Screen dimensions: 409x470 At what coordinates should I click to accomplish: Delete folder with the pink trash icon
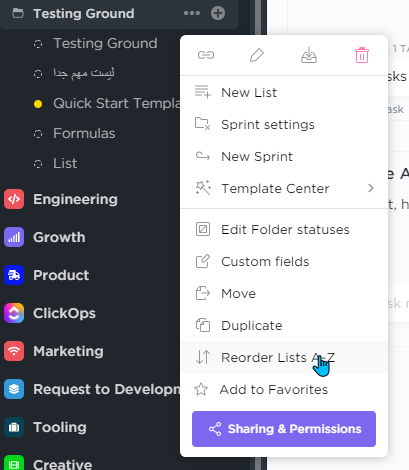pyautogui.click(x=362, y=55)
